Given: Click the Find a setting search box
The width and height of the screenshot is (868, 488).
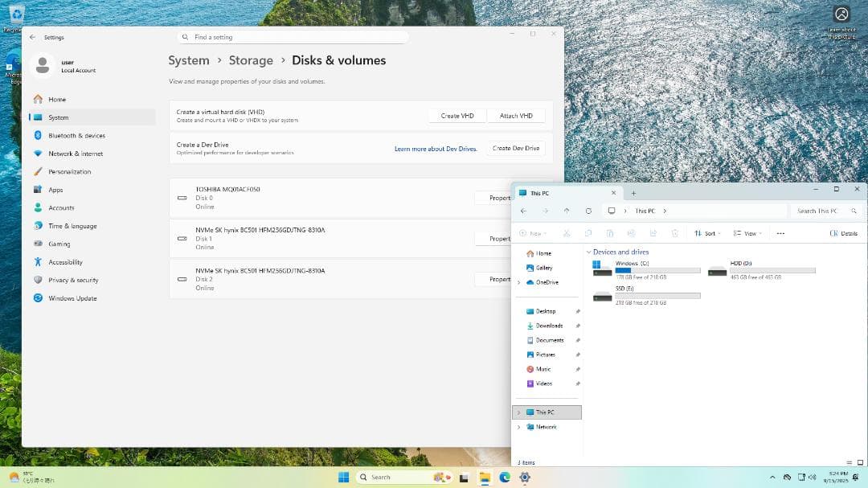Looking at the screenshot, I should 293,37.
